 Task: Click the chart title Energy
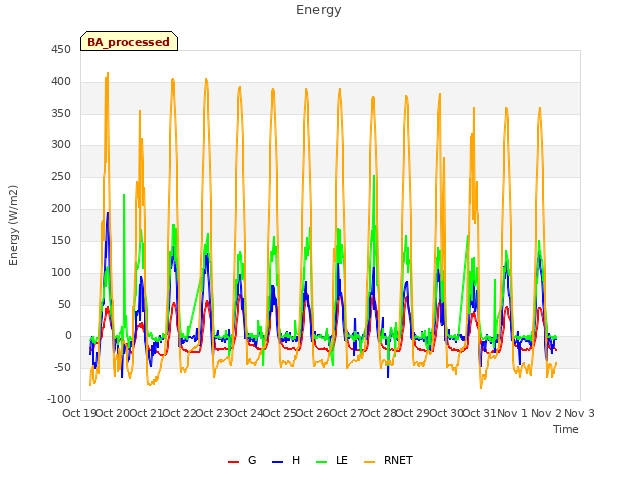318,10
